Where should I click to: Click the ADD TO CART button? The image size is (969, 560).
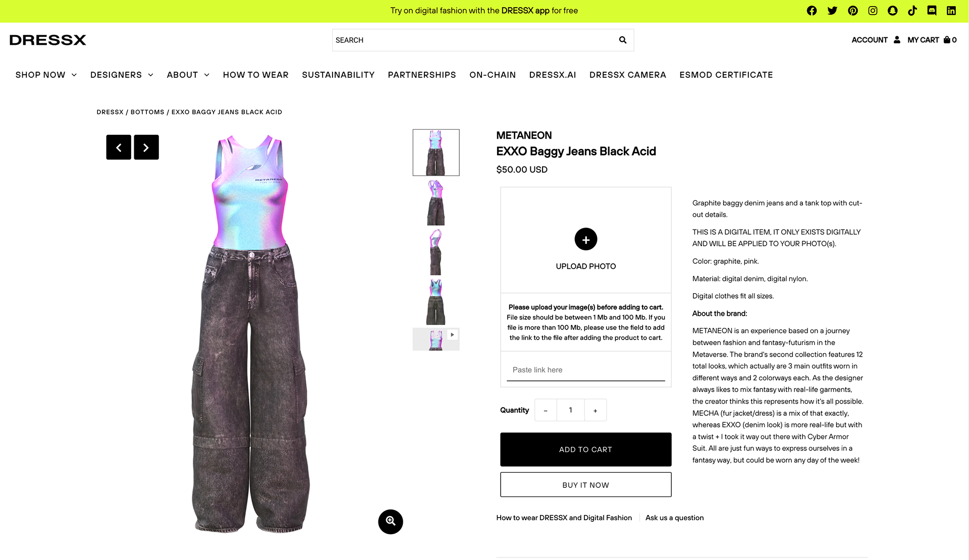(x=586, y=450)
